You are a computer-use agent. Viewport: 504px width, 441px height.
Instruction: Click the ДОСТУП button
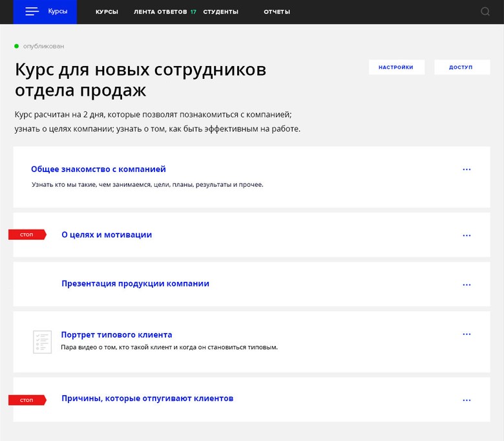pyautogui.click(x=462, y=67)
